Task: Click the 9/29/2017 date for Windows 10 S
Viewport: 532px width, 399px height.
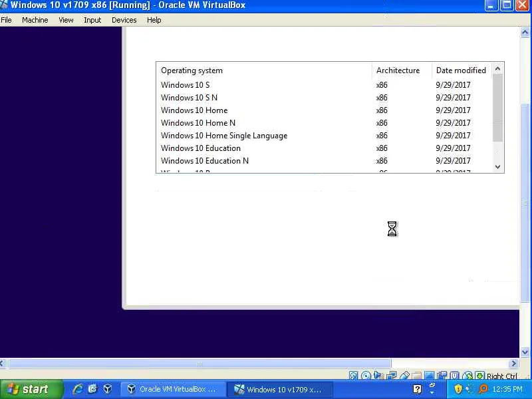Action: click(x=453, y=85)
